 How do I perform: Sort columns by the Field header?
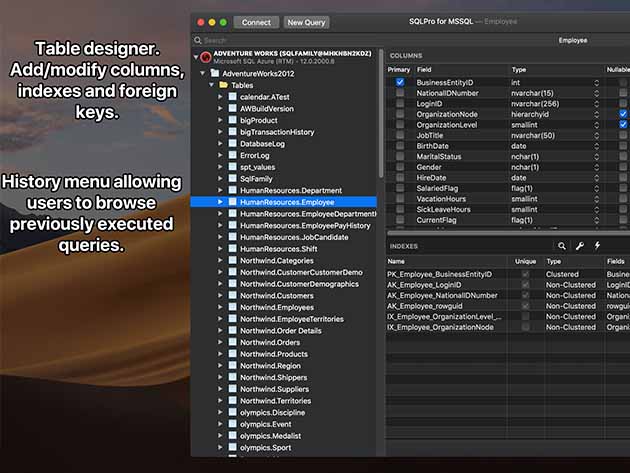point(461,70)
